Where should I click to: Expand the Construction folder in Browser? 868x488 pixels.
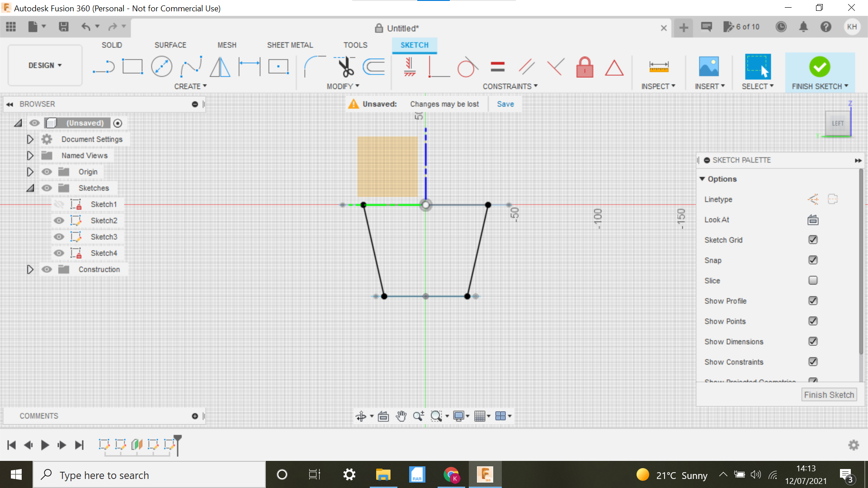[30, 269]
